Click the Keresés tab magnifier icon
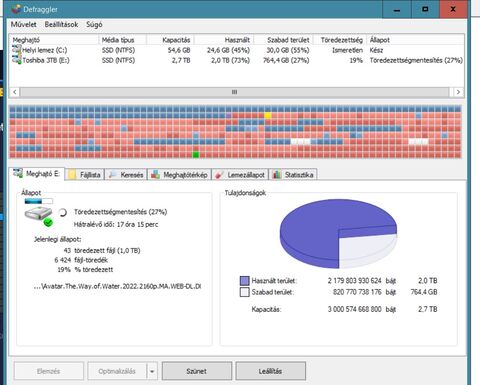 coord(112,175)
